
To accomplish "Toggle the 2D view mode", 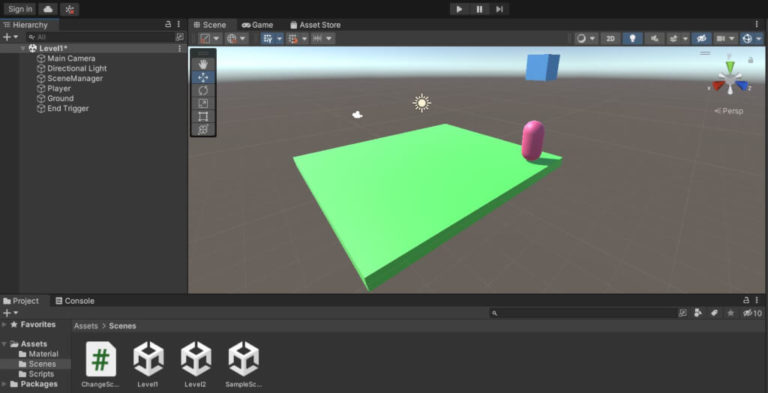I will click(610, 39).
